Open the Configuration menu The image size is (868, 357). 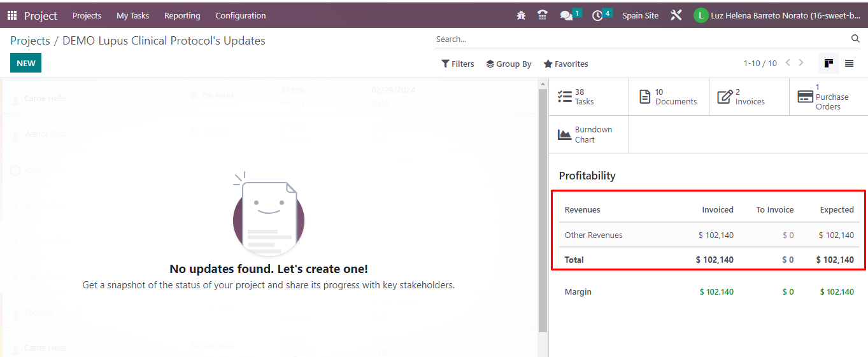click(x=241, y=15)
